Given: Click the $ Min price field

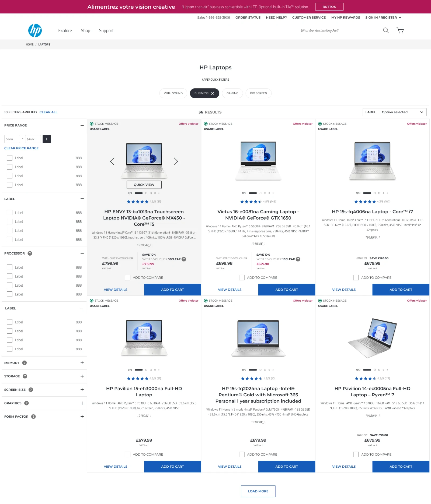Looking at the screenshot, I should [12, 139].
